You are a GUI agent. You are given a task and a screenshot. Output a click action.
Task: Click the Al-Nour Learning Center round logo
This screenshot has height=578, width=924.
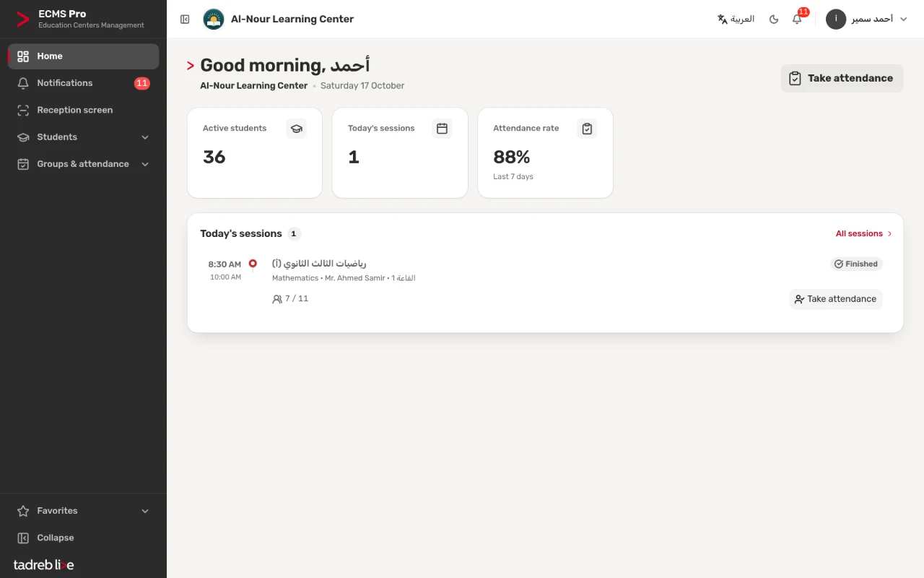[x=213, y=20]
